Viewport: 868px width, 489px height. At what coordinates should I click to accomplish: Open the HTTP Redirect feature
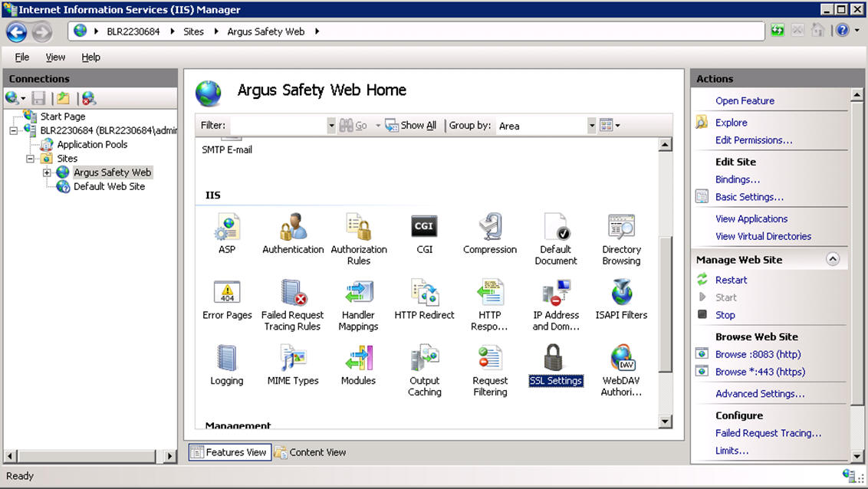pyautogui.click(x=424, y=292)
